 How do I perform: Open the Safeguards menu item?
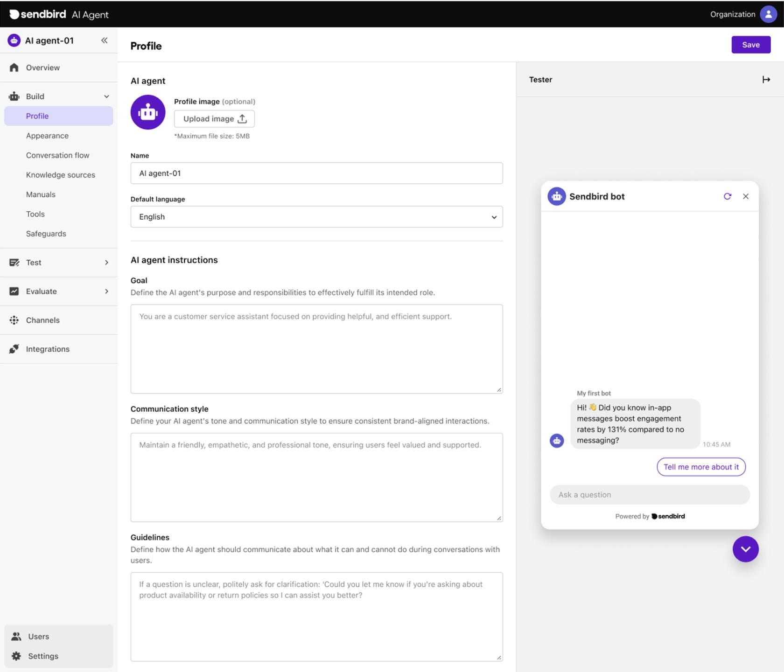[46, 234]
